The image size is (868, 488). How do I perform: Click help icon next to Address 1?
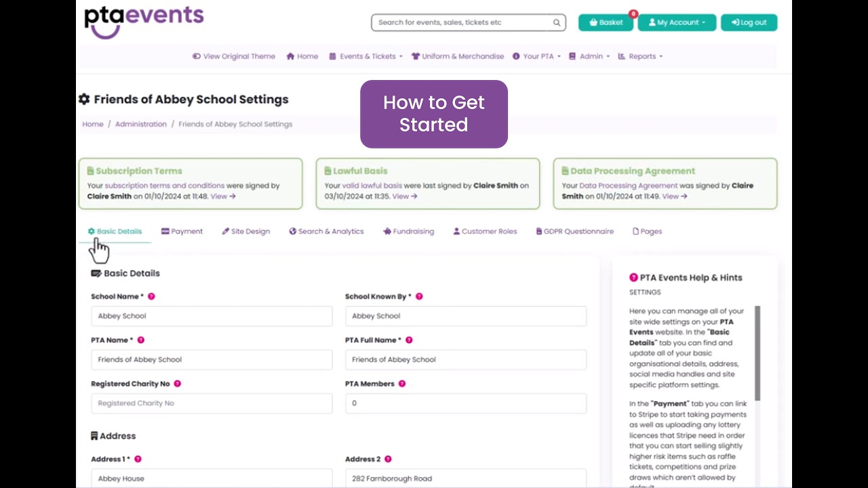(x=138, y=459)
